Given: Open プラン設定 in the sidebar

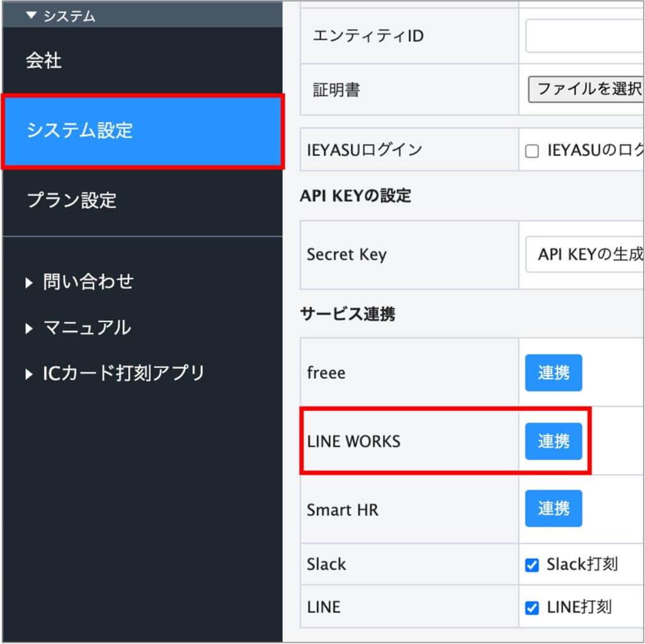Looking at the screenshot, I should (72, 200).
